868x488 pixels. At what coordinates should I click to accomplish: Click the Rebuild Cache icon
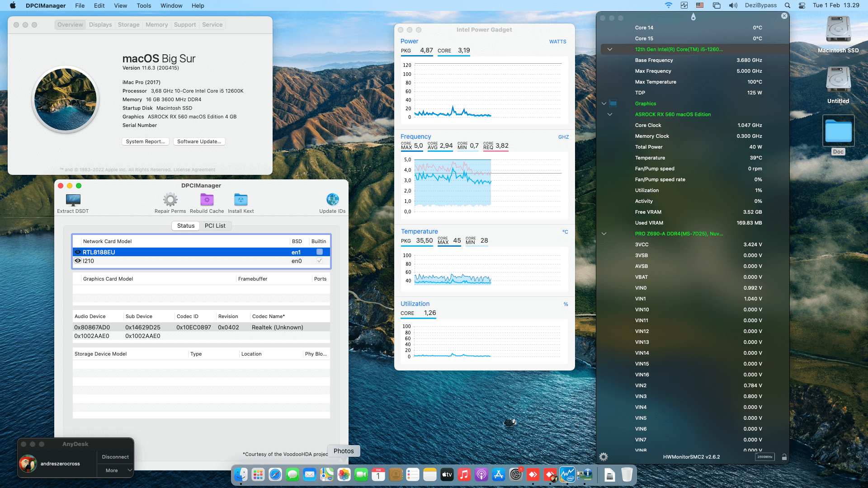207,200
